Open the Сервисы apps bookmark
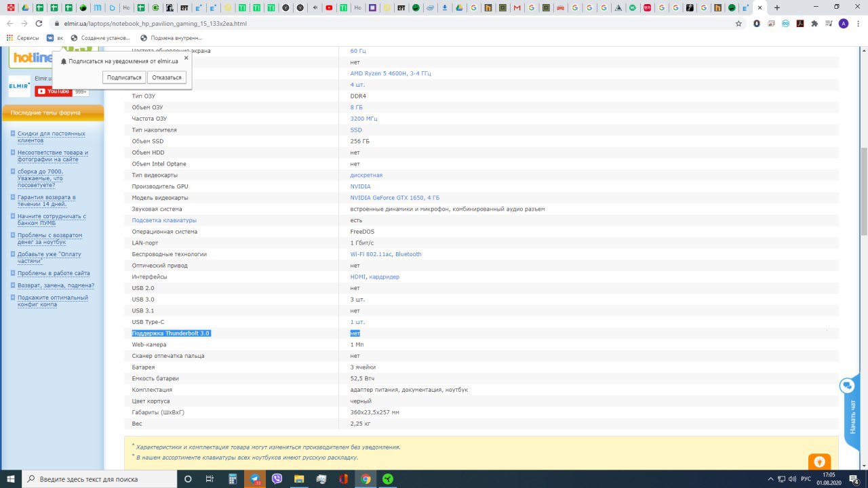Image resolution: width=868 pixels, height=488 pixels. [23, 38]
